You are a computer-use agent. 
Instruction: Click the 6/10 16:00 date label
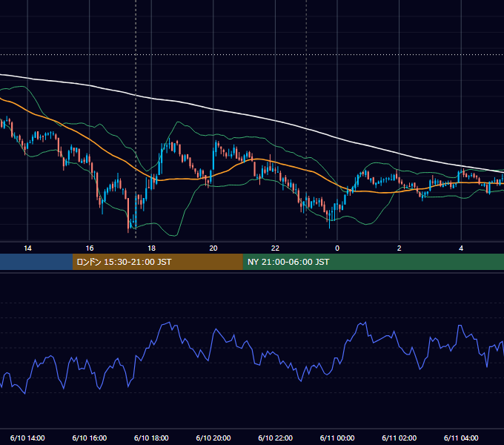coord(90,438)
